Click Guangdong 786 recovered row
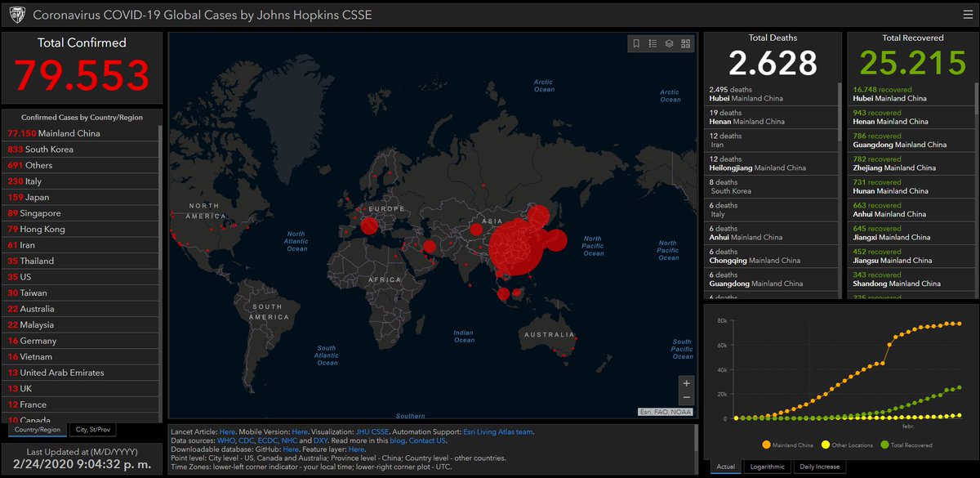The image size is (980, 478). coord(910,141)
